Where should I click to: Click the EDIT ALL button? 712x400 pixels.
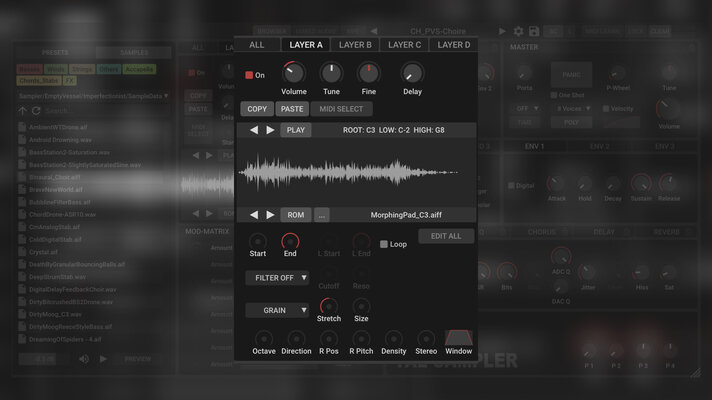coord(446,236)
